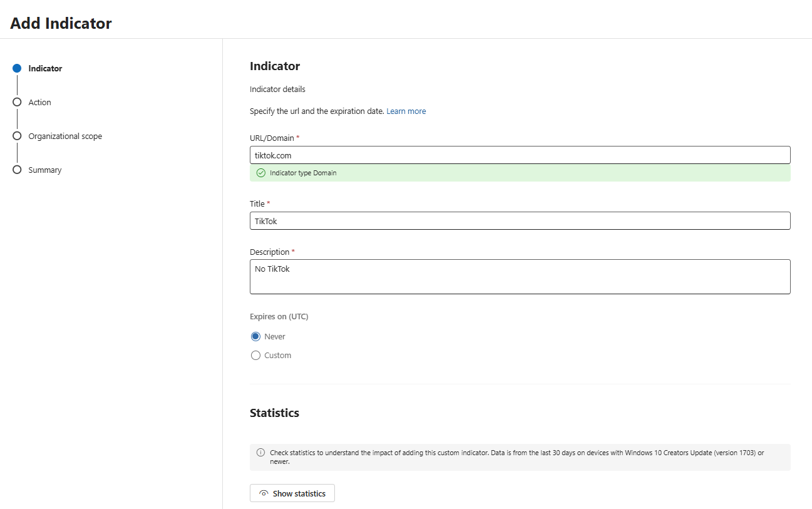Click the Summary step circle marker
The height and width of the screenshot is (509, 812).
(17, 170)
